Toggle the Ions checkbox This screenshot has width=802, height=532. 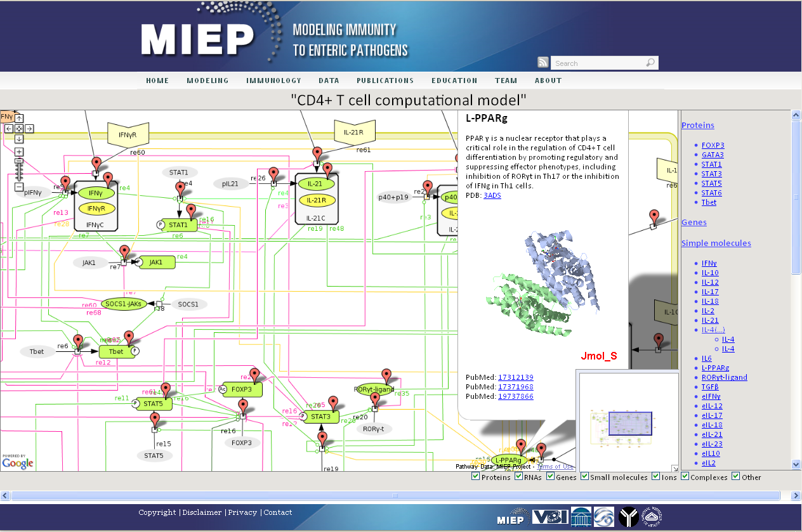click(655, 477)
